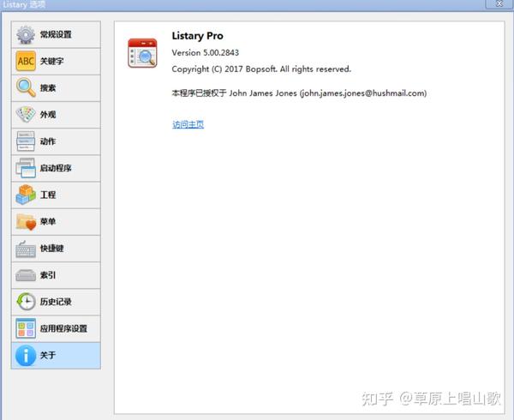Click the clock icon for 历史记录
Screen dimensions: 514x420
click(26, 302)
